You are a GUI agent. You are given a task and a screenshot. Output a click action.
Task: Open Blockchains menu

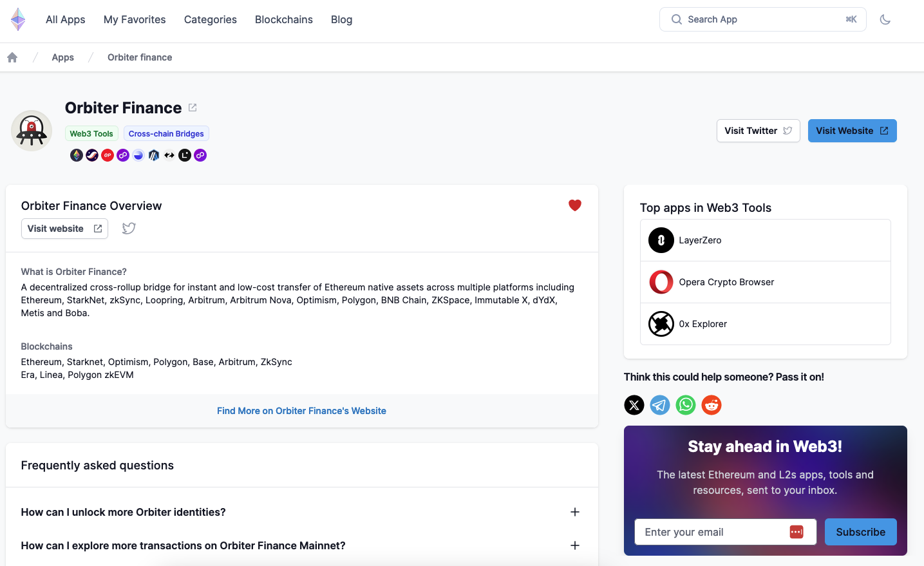tap(284, 19)
